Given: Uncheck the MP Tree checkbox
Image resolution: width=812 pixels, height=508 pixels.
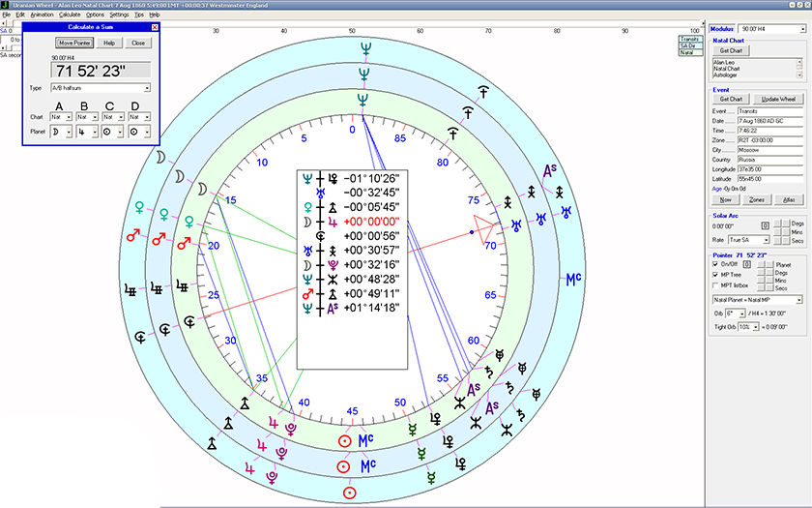Looking at the screenshot, I should tap(714, 273).
